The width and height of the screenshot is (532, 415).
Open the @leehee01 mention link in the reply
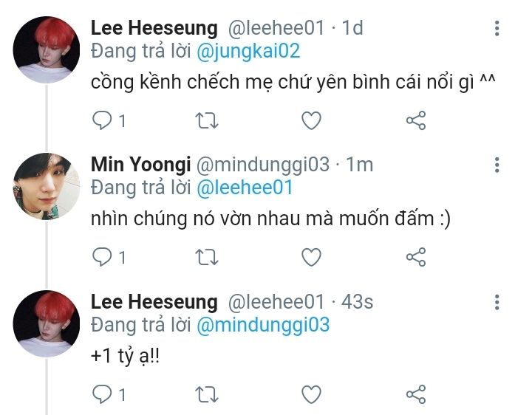point(245,188)
